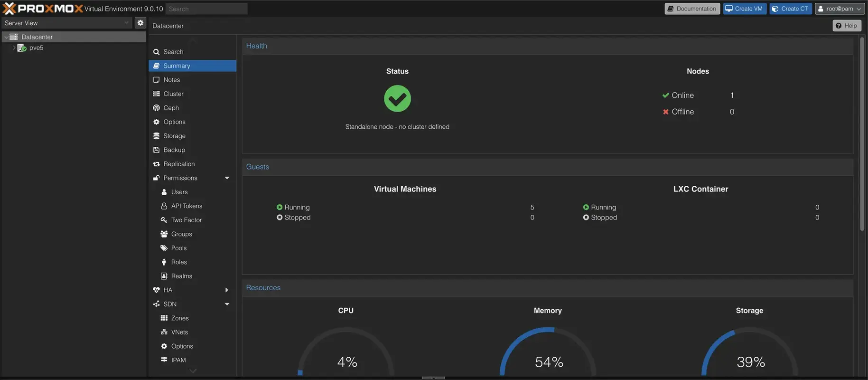Click the Replication icon in sidebar
Image resolution: width=868 pixels, height=380 pixels.
(156, 164)
